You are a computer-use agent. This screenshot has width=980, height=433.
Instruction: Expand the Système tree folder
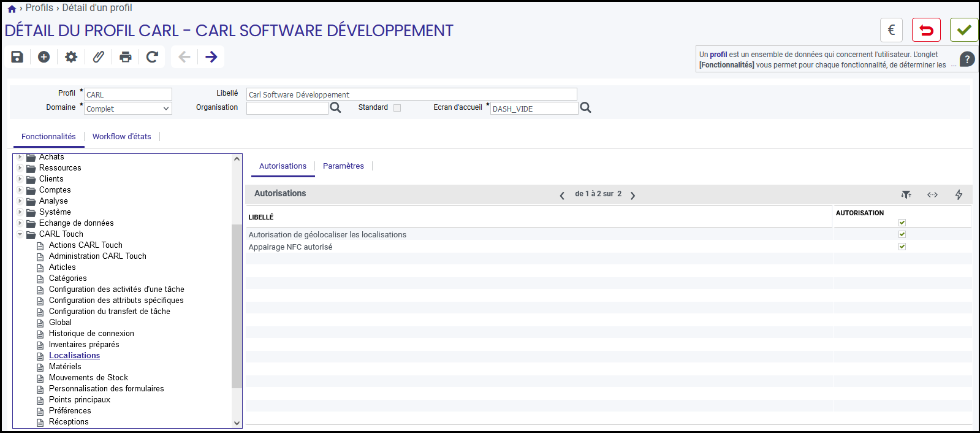pos(20,212)
